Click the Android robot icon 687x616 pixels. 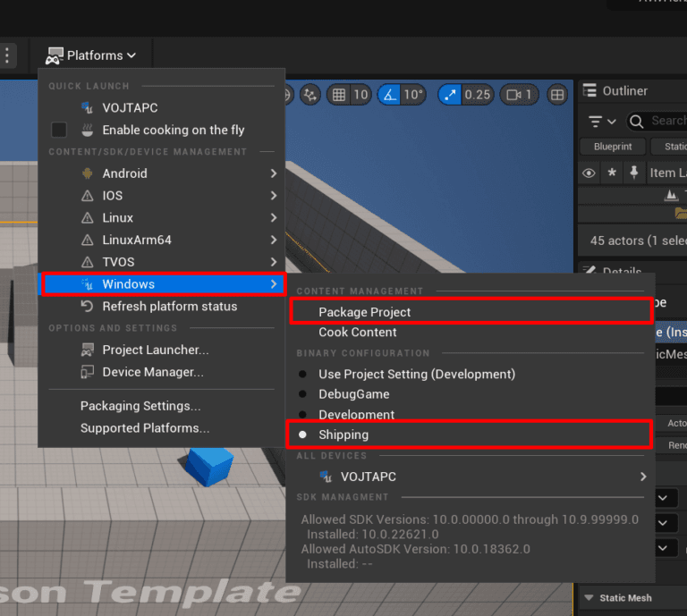pyautogui.click(x=87, y=173)
